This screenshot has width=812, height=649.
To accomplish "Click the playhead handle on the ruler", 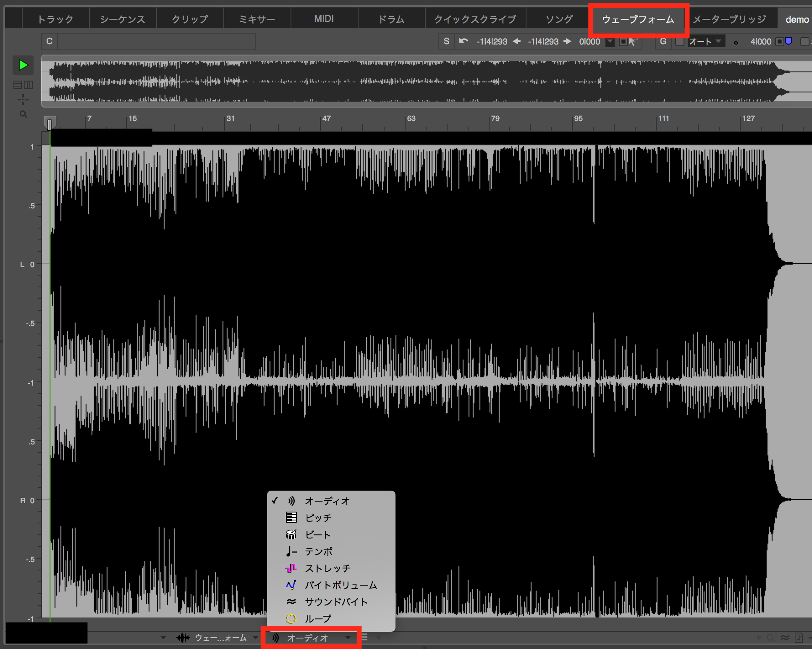I will pos(50,124).
